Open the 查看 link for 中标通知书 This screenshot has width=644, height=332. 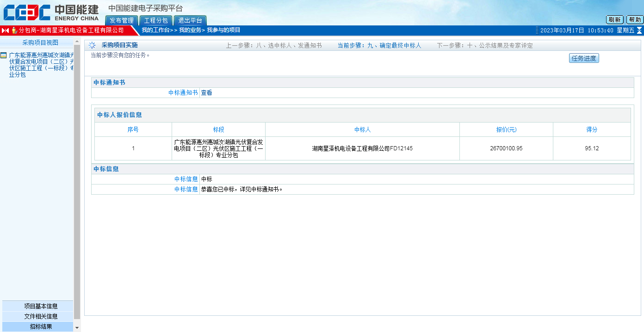[x=206, y=93]
